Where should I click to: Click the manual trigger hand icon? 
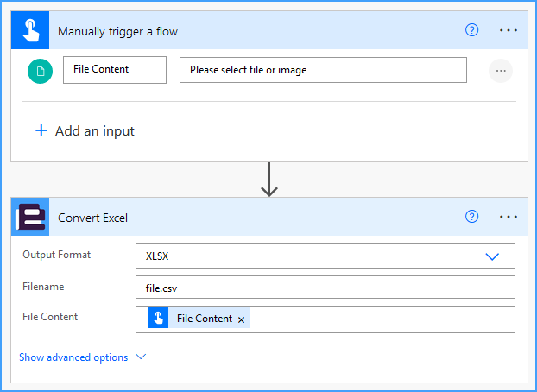coord(30,30)
